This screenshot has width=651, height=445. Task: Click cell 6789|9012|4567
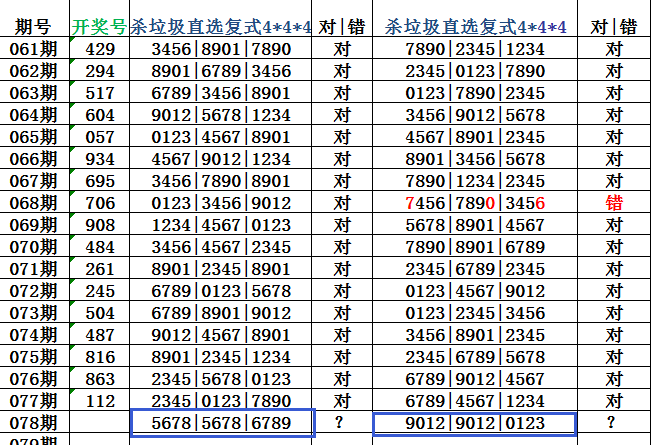(475, 378)
